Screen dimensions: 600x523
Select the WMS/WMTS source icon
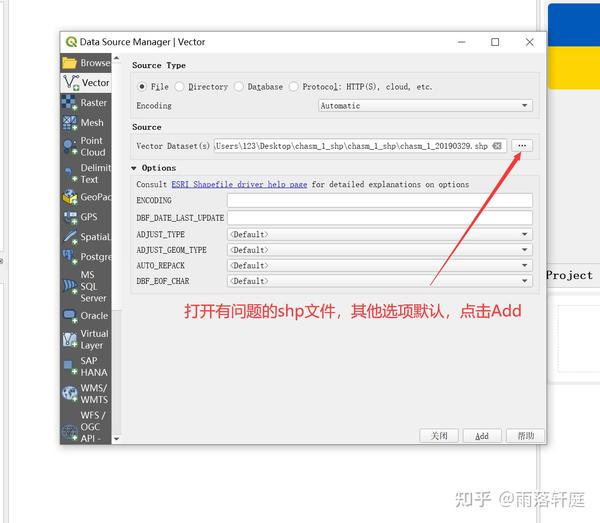(x=70, y=394)
